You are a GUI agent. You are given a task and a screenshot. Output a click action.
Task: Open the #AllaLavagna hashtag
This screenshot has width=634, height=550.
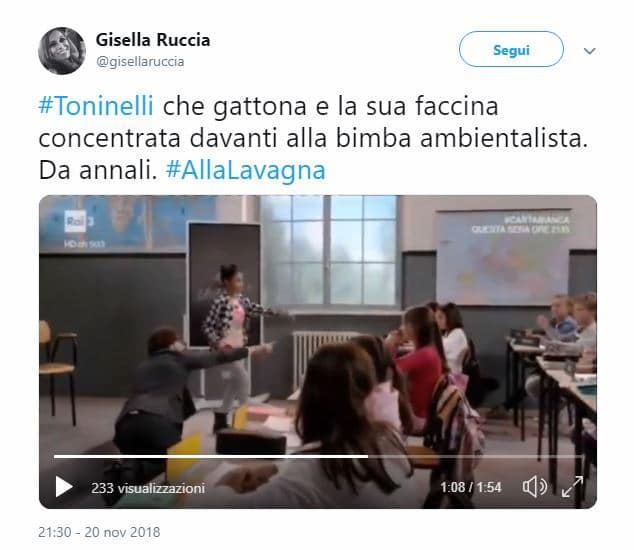(x=245, y=170)
